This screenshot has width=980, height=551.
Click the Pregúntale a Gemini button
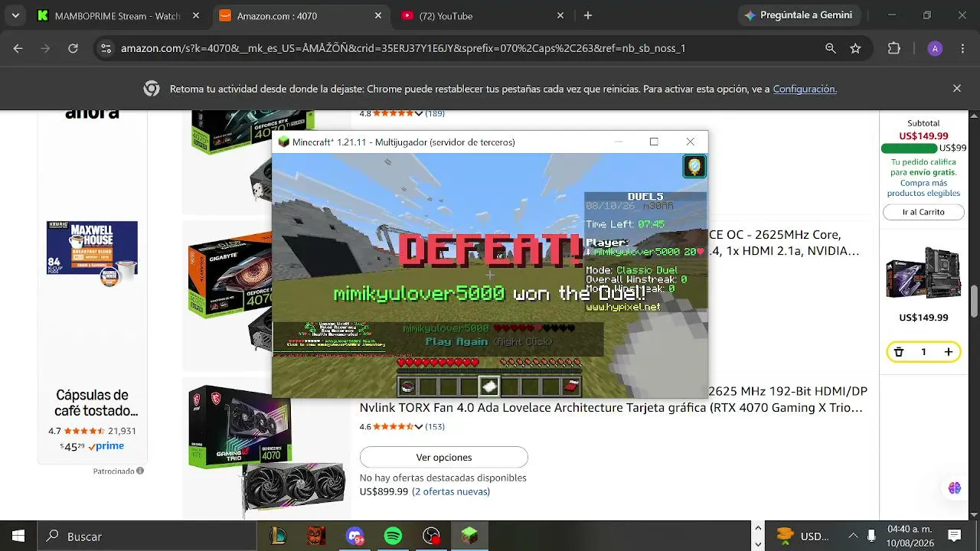click(798, 15)
